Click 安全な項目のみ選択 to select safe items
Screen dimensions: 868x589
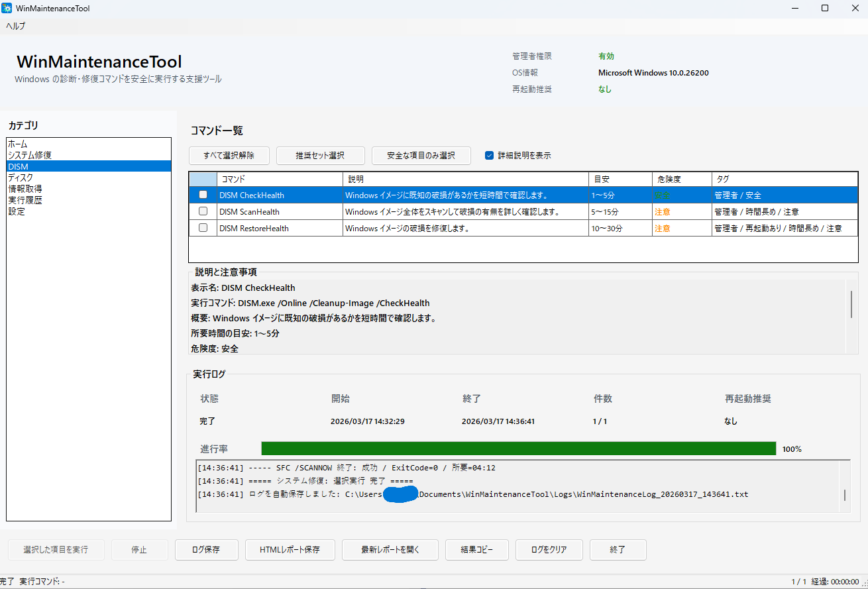click(x=421, y=155)
